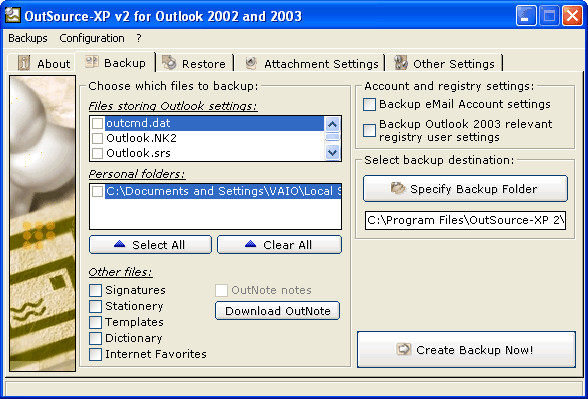Click the About tab info icon
This screenshot has height=399, width=588.
coord(24,63)
